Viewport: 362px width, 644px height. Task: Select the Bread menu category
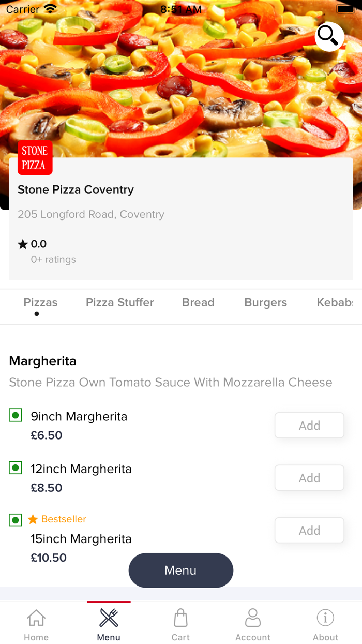coord(198,302)
